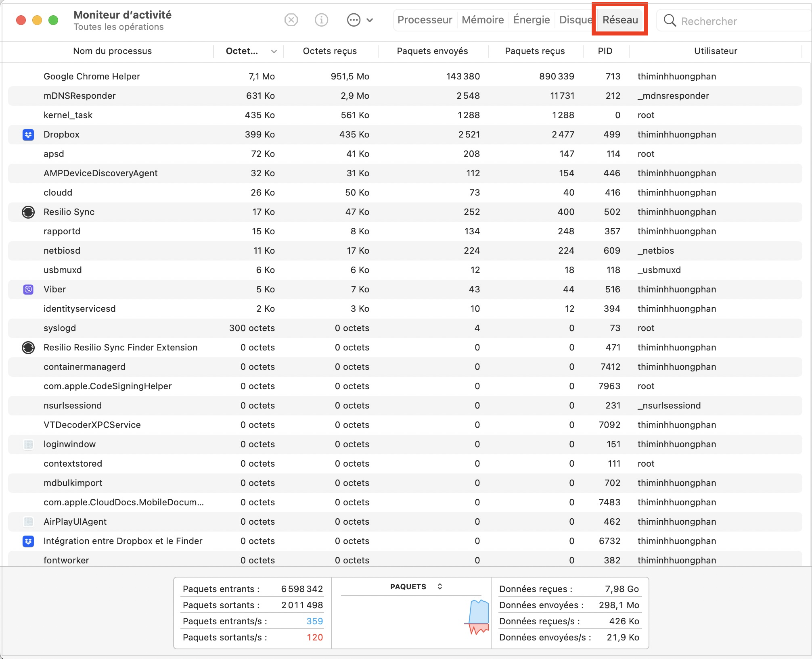
Task: Expand the chevron beside the ellipsis button
Action: (x=370, y=20)
